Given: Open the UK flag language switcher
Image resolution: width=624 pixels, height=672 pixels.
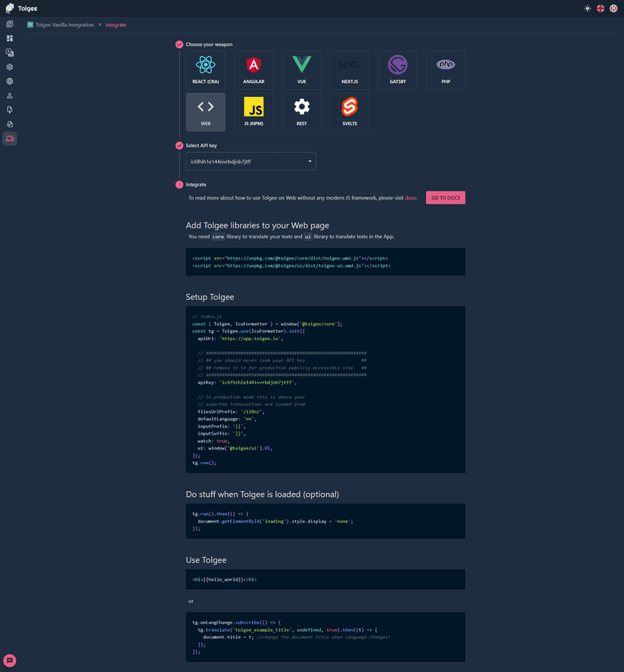Looking at the screenshot, I should 600,8.
